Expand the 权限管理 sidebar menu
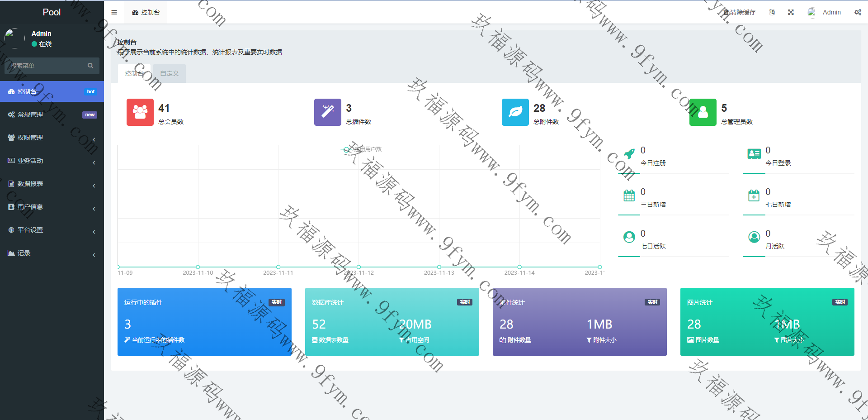The image size is (868, 420). pos(52,138)
